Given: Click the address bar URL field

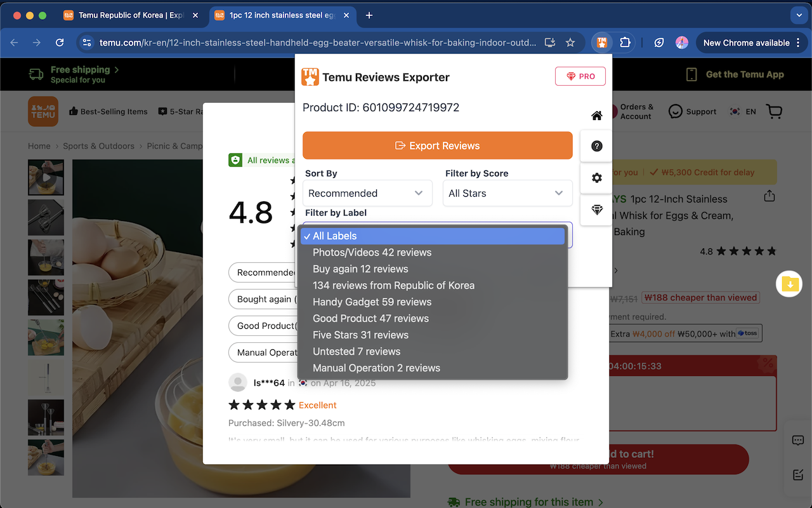Looking at the screenshot, I should (x=317, y=43).
